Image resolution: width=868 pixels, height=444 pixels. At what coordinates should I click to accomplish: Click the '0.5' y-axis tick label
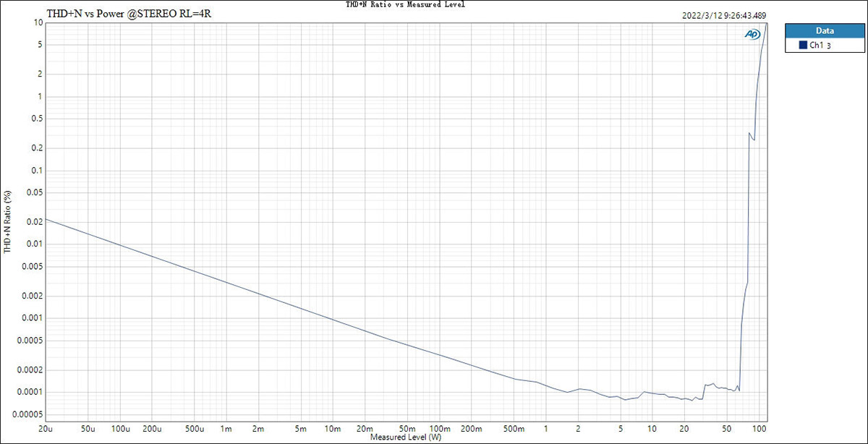click(37, 119)
